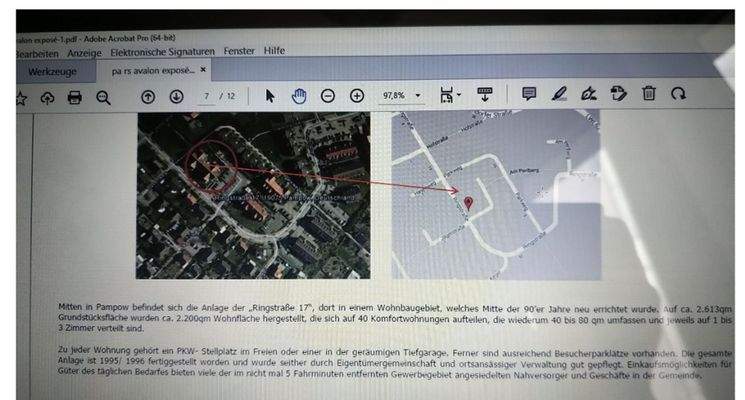Viewport: 745px width, 400px height.
Task: Click the '/ 12' total pages text
Action: [x=228, y=96]
